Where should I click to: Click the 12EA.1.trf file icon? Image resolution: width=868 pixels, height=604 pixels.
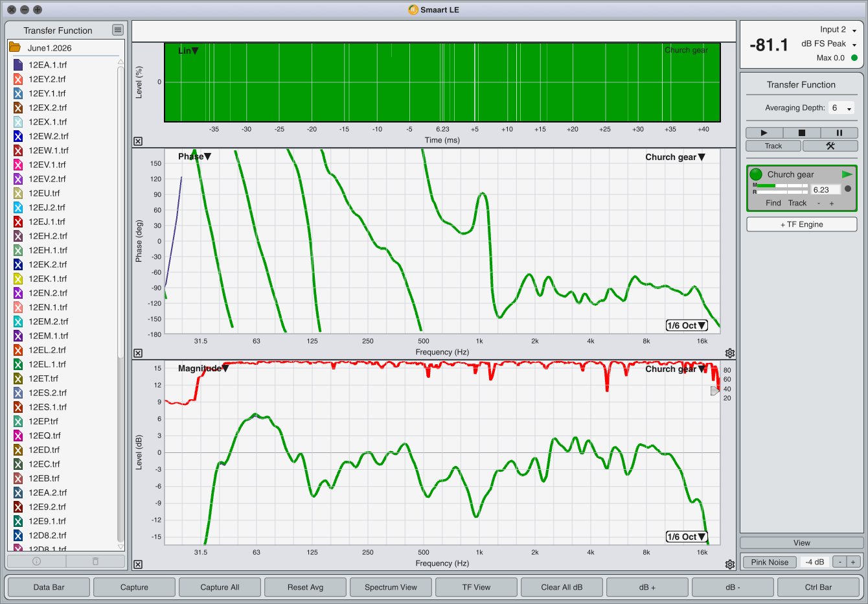click(x=18, y=65)
